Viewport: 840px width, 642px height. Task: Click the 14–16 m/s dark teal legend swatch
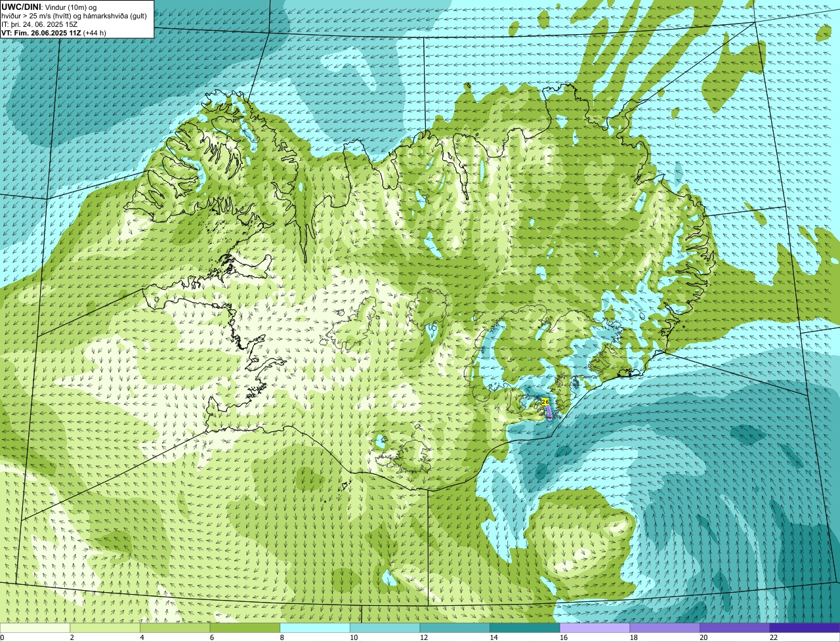[525, 628]
